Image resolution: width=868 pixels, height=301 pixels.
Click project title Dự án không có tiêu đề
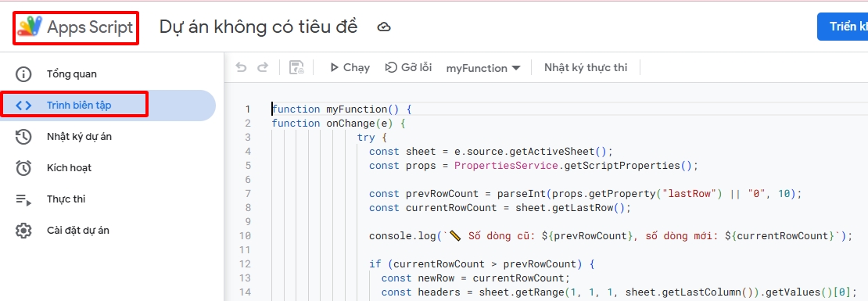coord(259,27)
